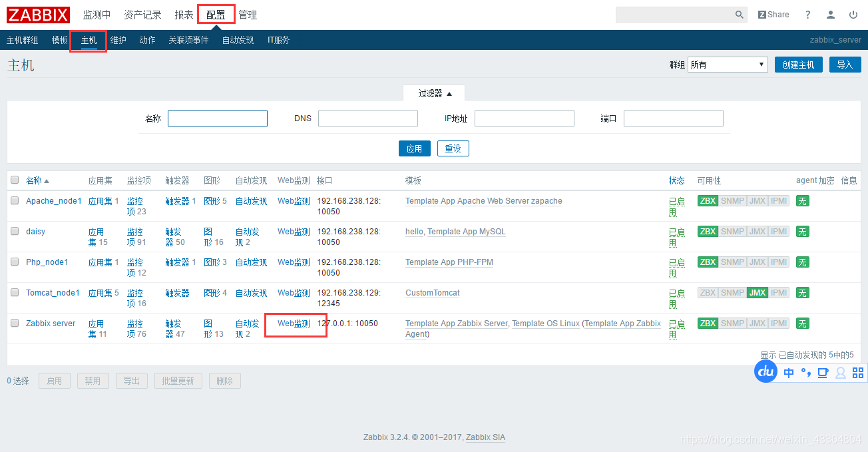Switch to the 动作 submenu
This screenshot has width=868, height=452.
147,40
